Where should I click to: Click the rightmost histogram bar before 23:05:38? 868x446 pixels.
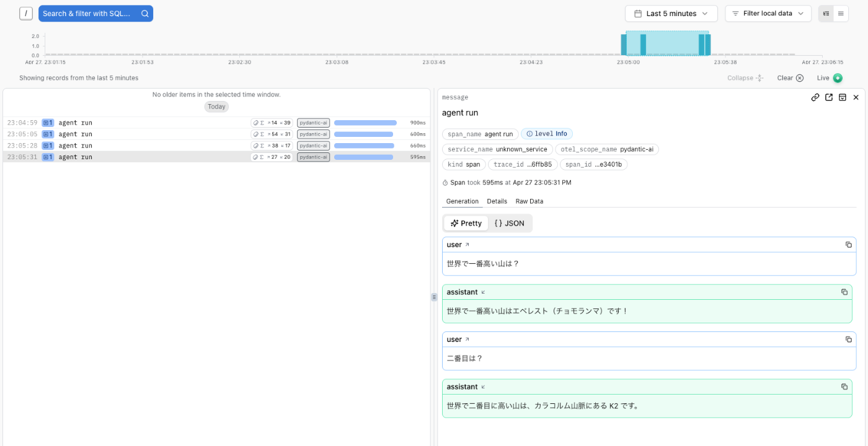tap(708, 45)
